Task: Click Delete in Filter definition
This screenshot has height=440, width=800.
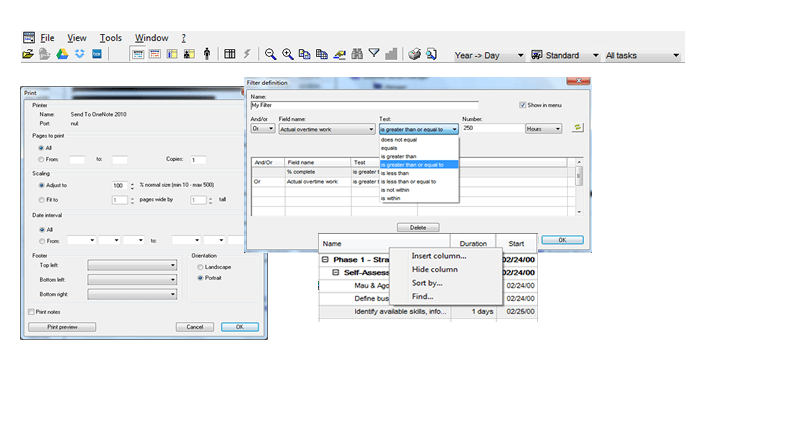Action: point(418,228)
